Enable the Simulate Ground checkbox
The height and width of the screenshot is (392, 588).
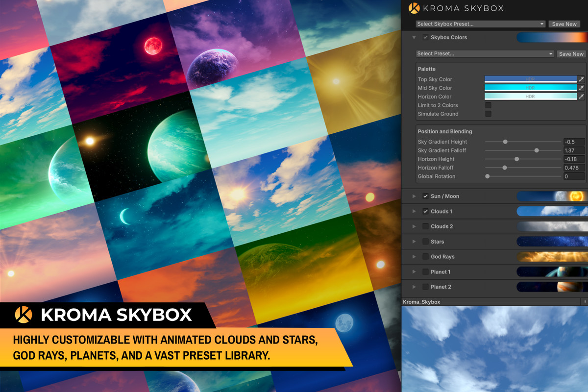pos(488,114)
